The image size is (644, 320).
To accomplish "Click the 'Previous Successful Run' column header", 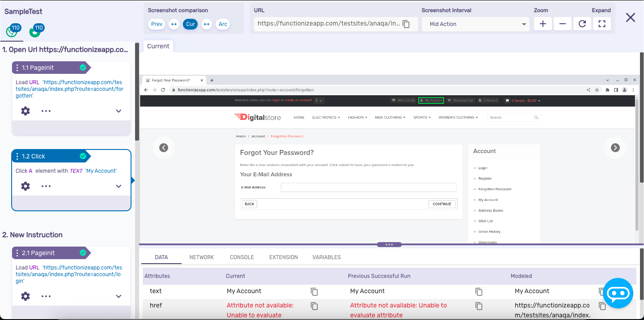I will pyautogui.click(x=379, y=276).
